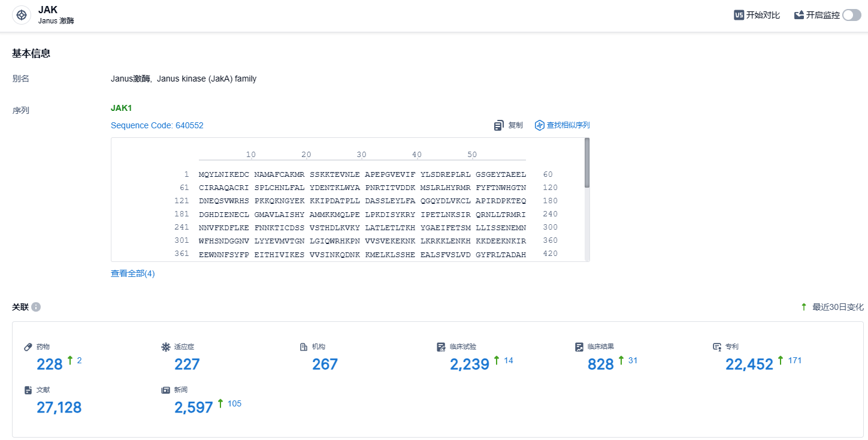Click the VS compare icon
This screenshot has height=440, width=868.
tap(739, 15)
